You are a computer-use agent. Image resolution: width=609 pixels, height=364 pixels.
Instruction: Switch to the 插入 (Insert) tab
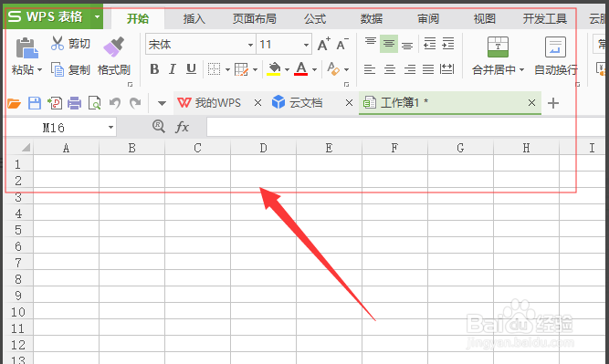pos(194,18)
